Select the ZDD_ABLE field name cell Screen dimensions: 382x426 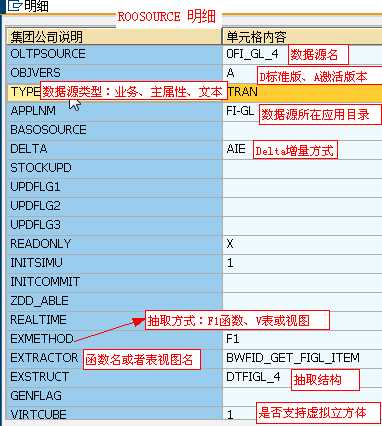point(114,301)
